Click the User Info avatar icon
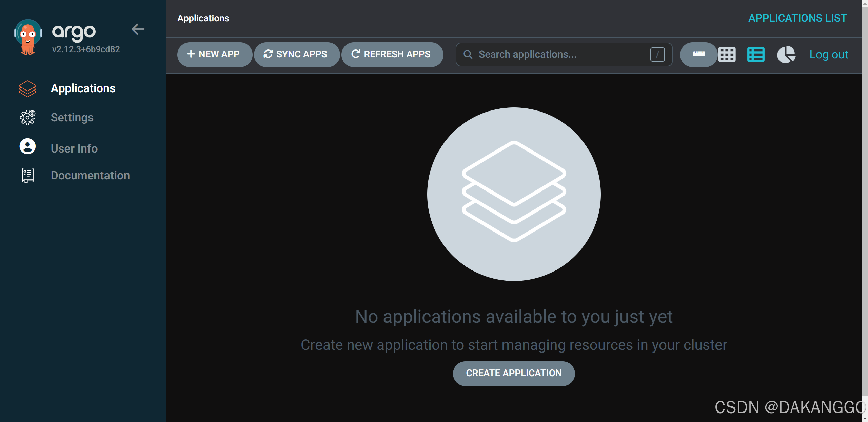Image resolution: width=868 pixels, height=422 pixels. click(x=27, y=146)
